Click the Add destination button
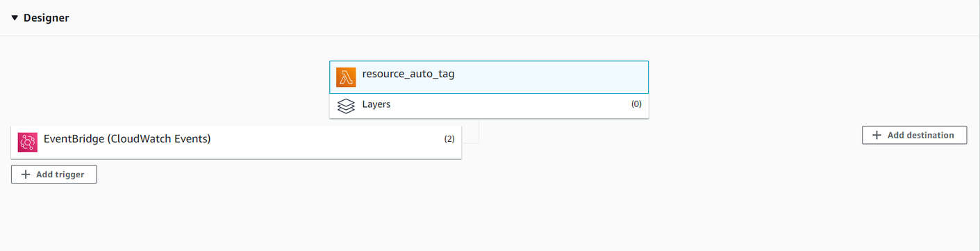Image resolution: width=980 pixels, height=251 pixels. tap(914, 135)
